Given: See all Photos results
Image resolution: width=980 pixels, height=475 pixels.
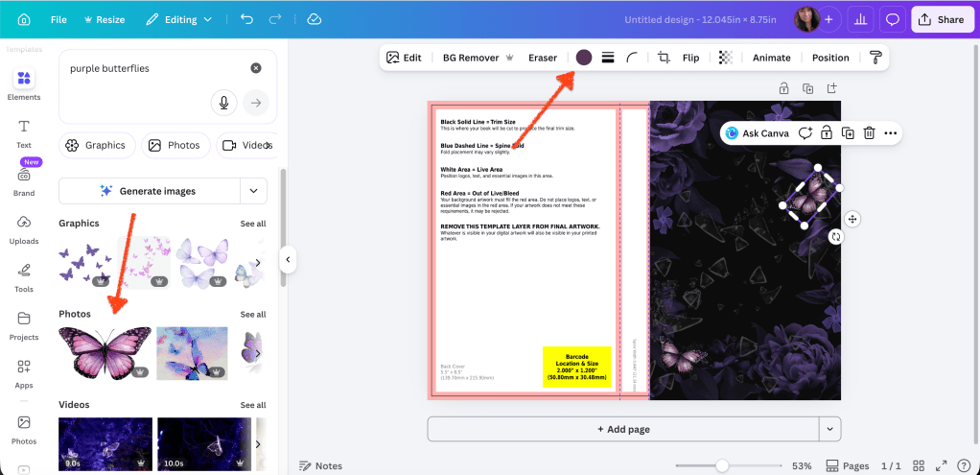Looking at the screenshot, I should coord(253,314).
